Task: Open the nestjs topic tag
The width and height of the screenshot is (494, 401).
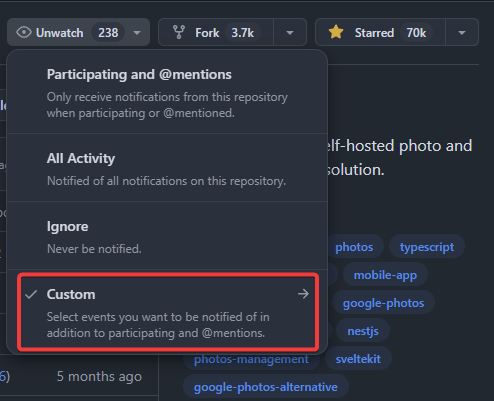Action: coord(363,331)
